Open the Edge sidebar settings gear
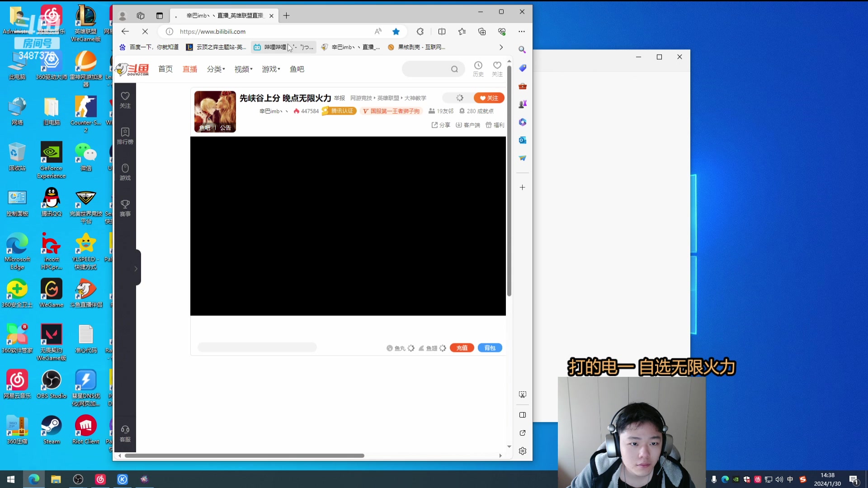Screen dimensions: 868x488 pyautogui.click(x=523, y=451)
